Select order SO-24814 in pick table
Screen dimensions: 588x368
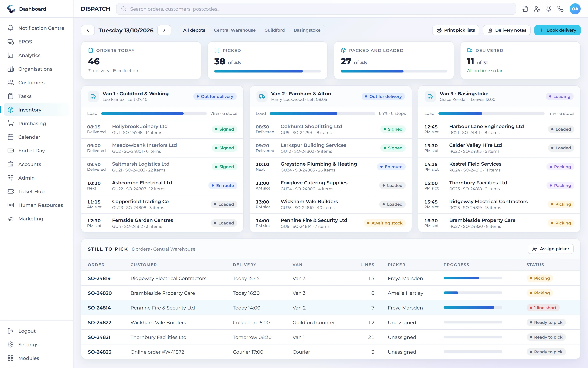coord(331,308)
